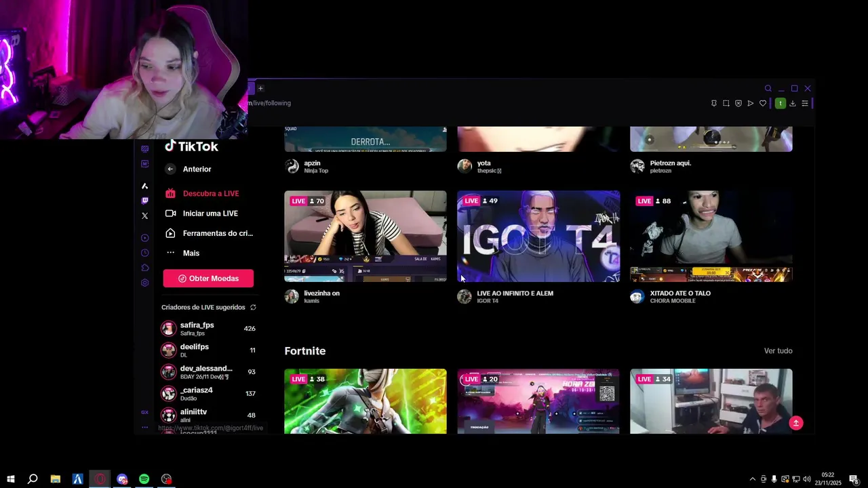Click the browser search tabs magnifier icon
The height and width of the screenshot is (488, 868).
tap(768, 88)
